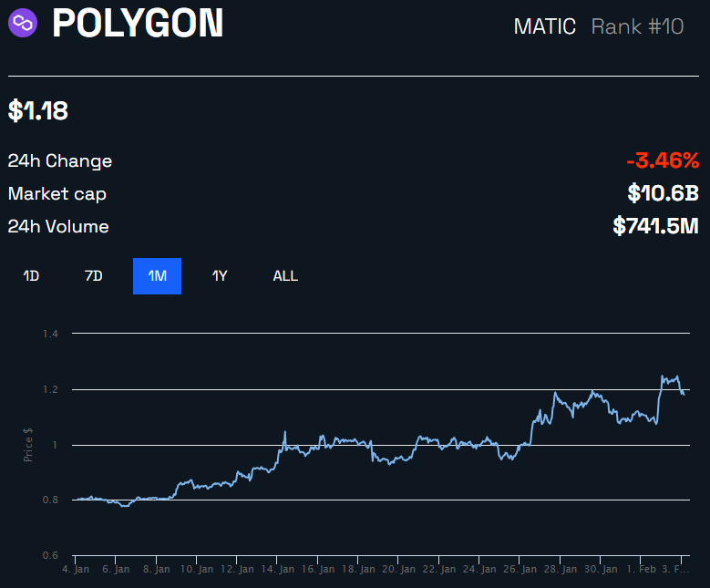This screenshot has height=588, width=710.
Task: Open the Rank #10 label
Action: click(x=637, y=26)
